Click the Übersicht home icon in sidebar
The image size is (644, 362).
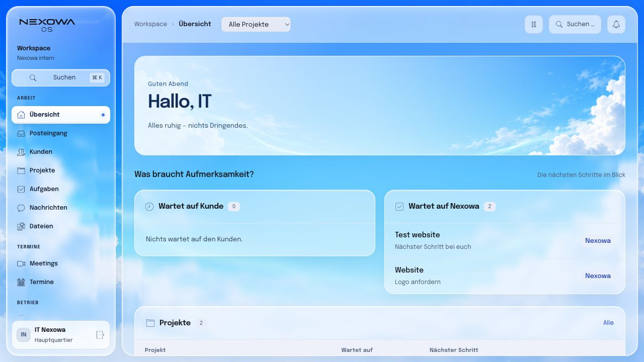click(x=21, y=115)
